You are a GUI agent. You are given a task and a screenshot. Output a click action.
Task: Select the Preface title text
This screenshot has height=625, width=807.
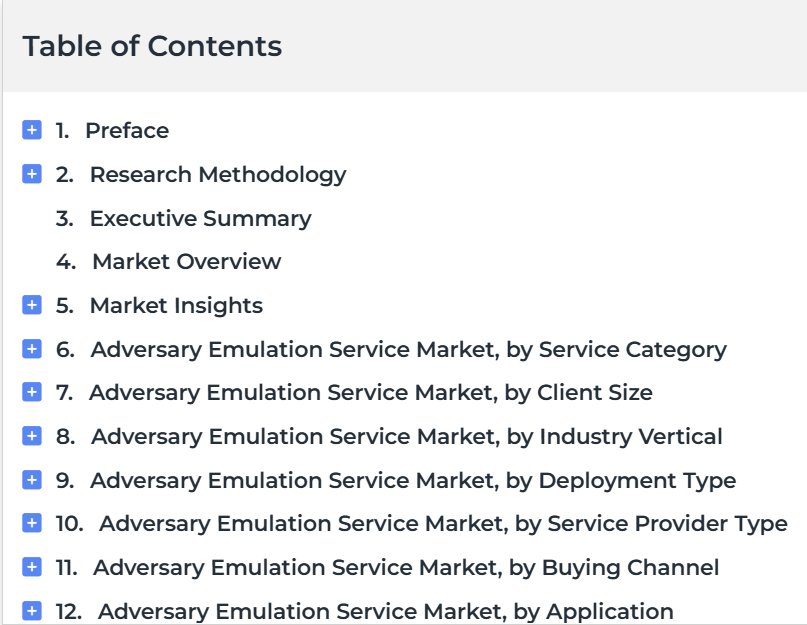point(127,131)
